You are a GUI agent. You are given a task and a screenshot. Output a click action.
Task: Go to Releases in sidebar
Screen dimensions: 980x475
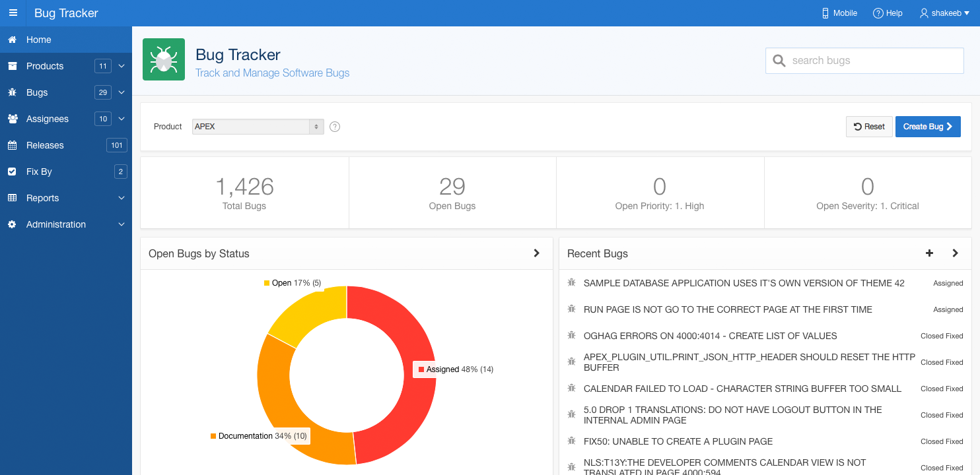click(45, 145)
